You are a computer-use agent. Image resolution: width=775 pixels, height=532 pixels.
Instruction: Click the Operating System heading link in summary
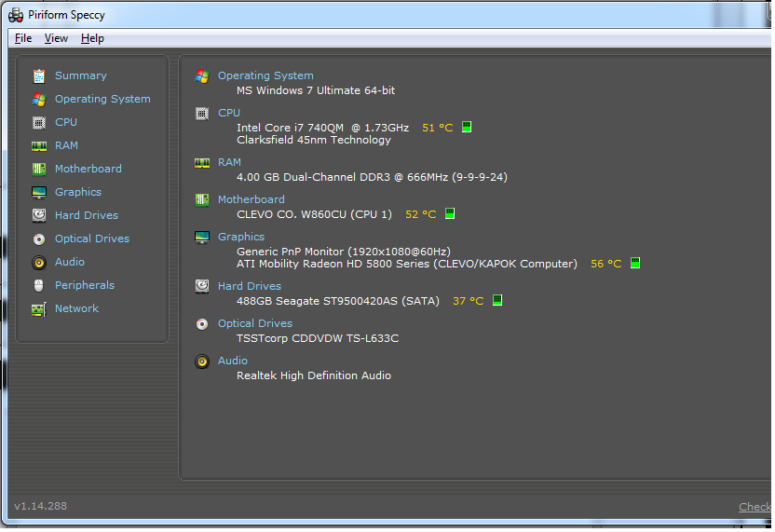pyautogui.click(x=265, y=75)
